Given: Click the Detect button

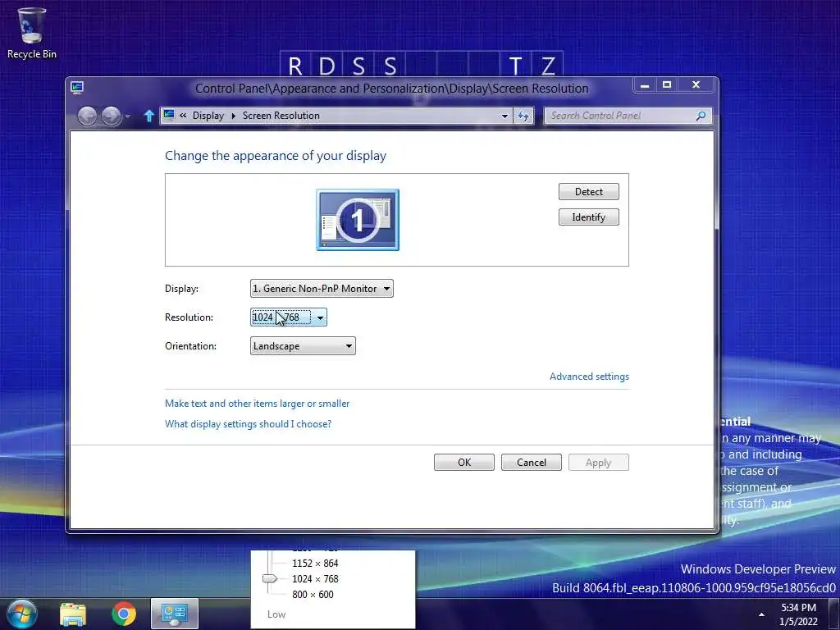Looking at the screenshot, I should [589, 192].
